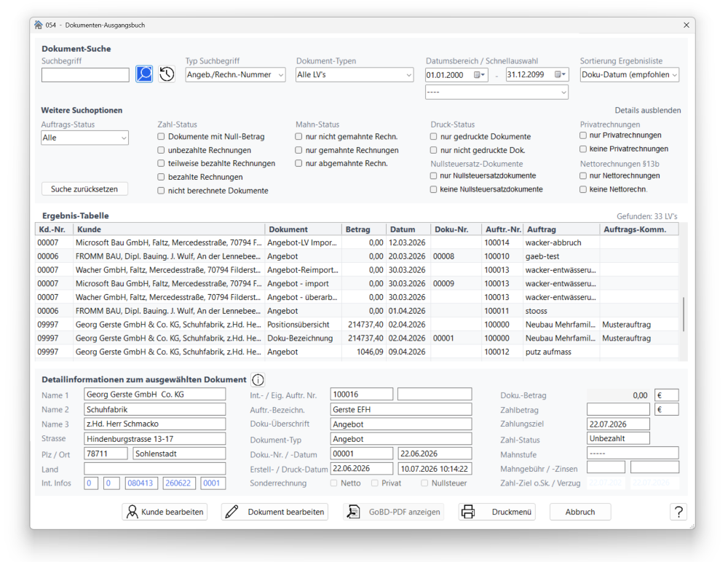This screenshot has width=728, height=562.
Task: Sort results by Datum column header
Action: click(x=408, y=229)
